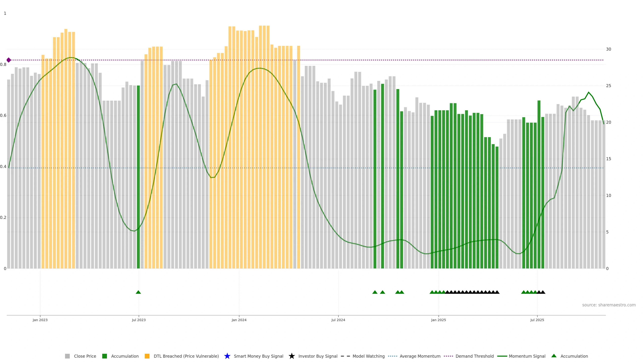This screenshot has height=362, width=644.
Task: Click the Jul 2025 x-axis label
Action: [537, 320]
